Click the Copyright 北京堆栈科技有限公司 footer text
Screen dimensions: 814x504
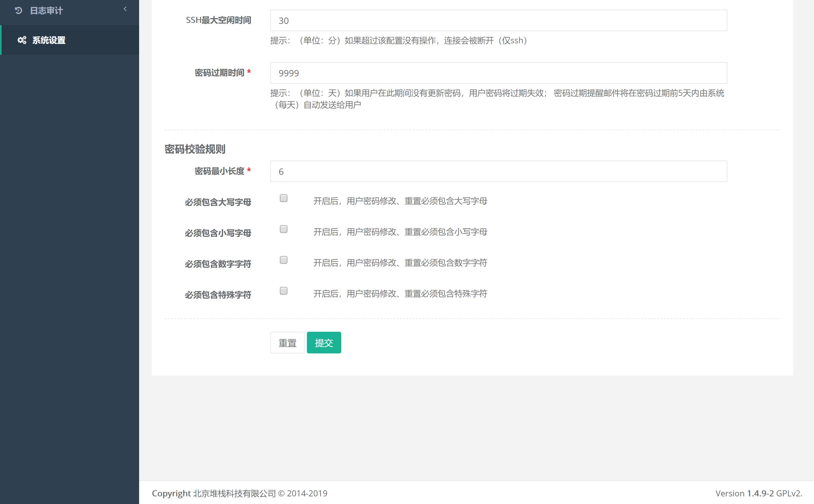coord(240,493)
